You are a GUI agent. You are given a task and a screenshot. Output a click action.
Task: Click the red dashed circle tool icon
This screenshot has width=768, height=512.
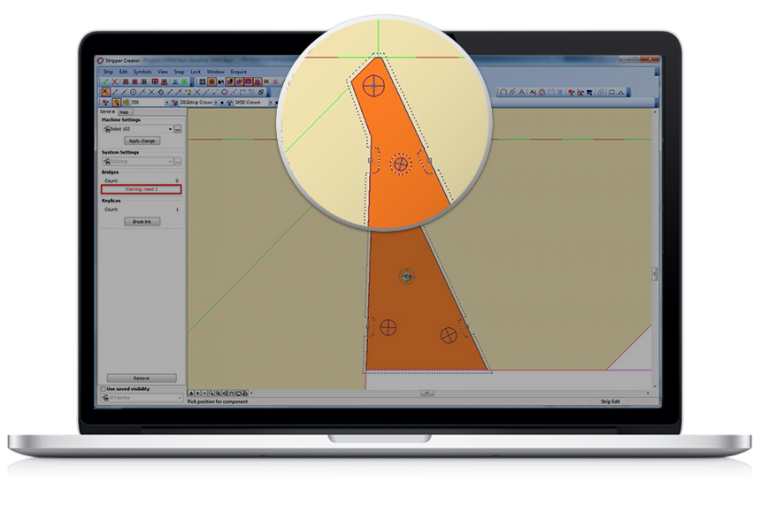click(x=224, y=92)
